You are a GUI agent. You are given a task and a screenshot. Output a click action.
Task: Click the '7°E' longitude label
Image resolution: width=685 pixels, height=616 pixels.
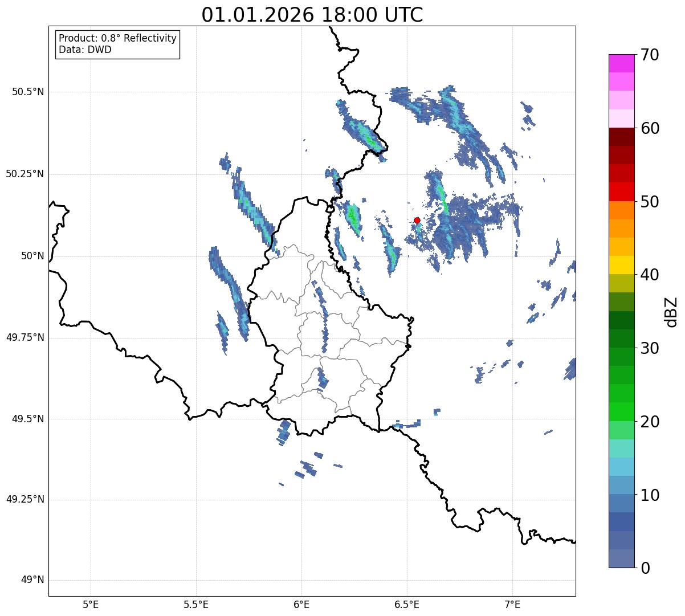click(512, 605)
